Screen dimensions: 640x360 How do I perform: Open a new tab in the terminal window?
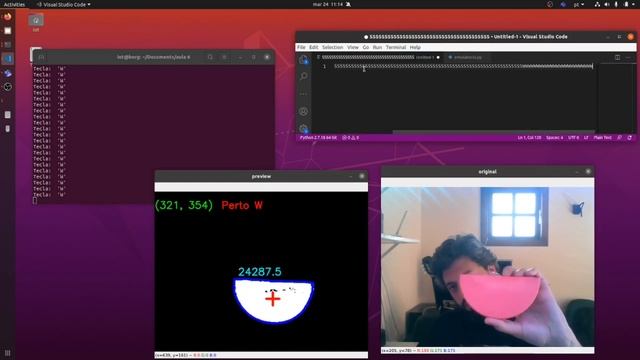pos(41,57)
